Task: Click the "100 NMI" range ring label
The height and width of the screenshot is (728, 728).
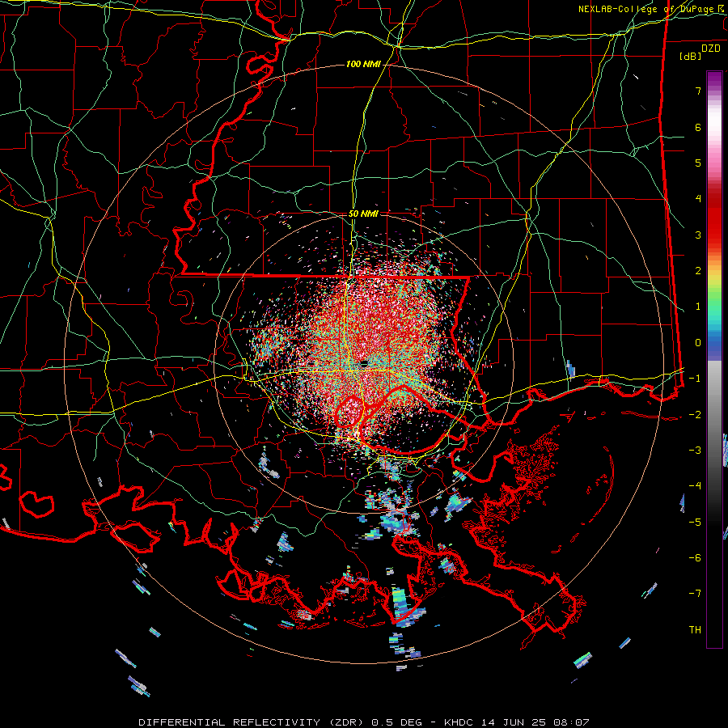Action: point(363,64)
